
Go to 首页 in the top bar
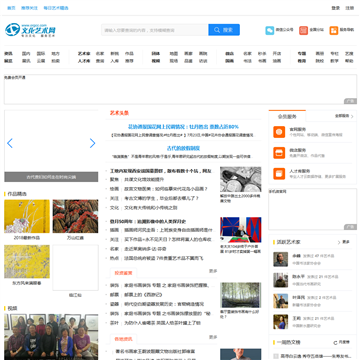click(11, 8)
